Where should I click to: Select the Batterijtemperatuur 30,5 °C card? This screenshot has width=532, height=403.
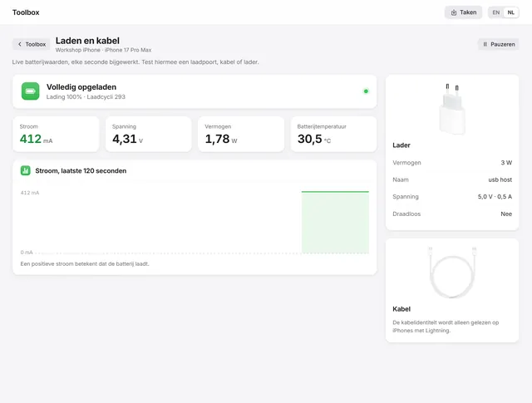pos(334,135)
